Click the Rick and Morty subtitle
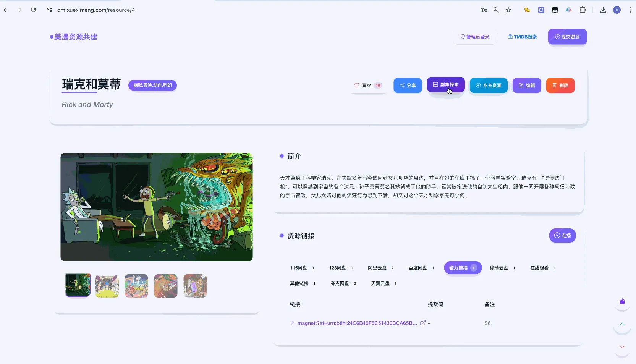The width and height of the screenshot is (636, 364). tap(87, 104)
